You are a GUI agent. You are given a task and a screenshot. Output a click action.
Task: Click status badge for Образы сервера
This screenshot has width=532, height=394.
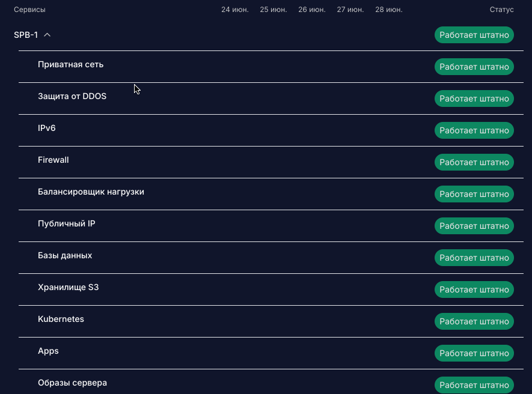pyautogui.click(x=474, y=385)
